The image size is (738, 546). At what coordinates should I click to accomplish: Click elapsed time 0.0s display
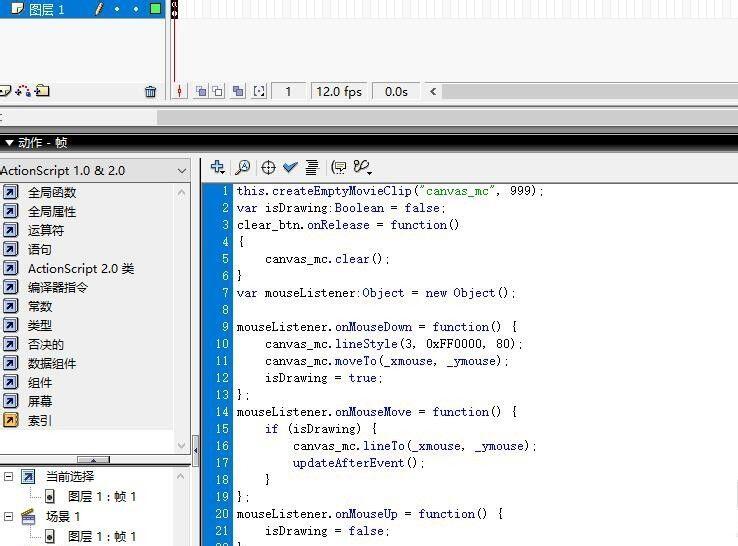396,91
